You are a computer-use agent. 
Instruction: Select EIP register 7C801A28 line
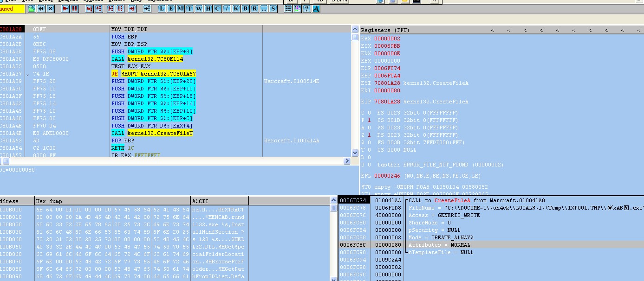pos(415,102)
